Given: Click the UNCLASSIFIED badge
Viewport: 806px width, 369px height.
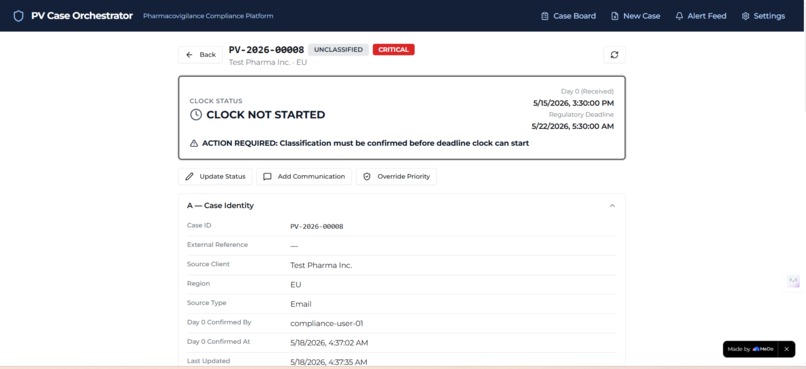Looking at the screenshot, I should [338, 50].
